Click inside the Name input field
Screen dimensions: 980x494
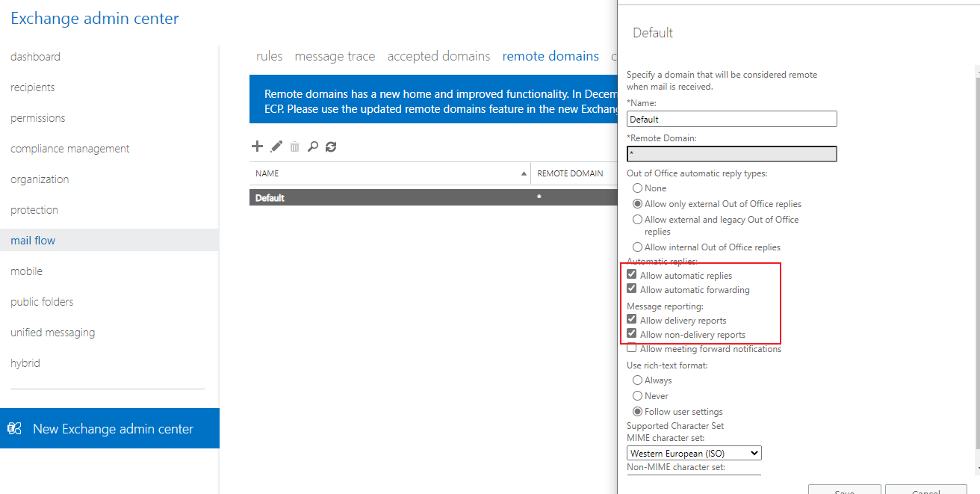click(x=731, y=118)
